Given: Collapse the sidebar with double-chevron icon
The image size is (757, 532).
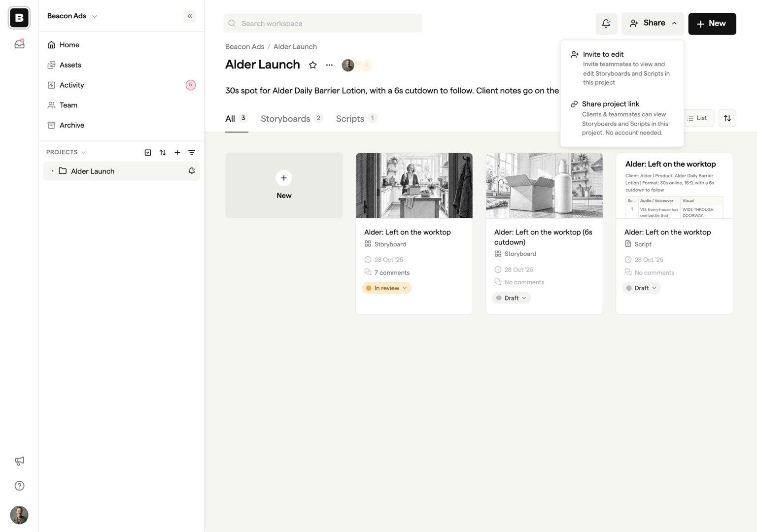Looking at the screenshot, I should [x=190, y=16].
